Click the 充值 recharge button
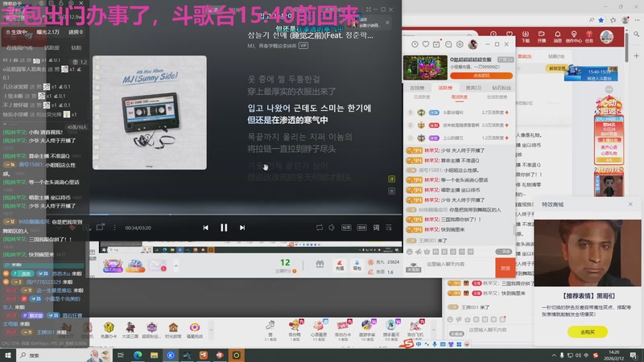The height and width of the screenshot is (362, 644). pyautogui.click(x=340, y=265)
